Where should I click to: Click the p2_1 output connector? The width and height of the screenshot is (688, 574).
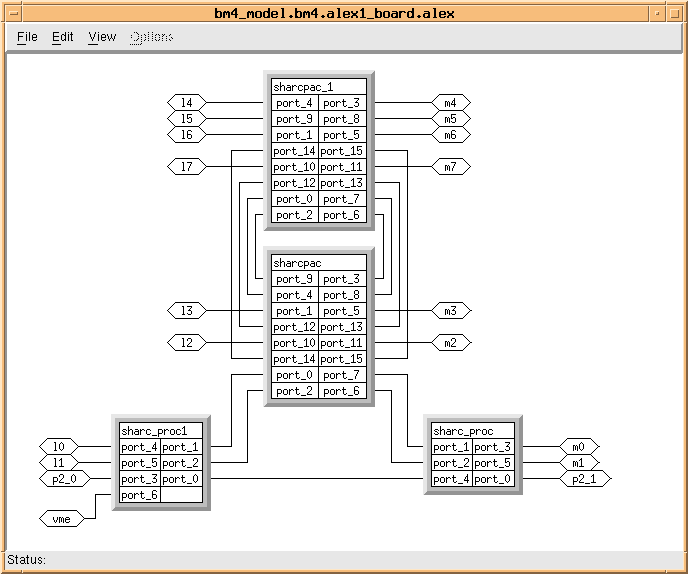tap(584, 479)
